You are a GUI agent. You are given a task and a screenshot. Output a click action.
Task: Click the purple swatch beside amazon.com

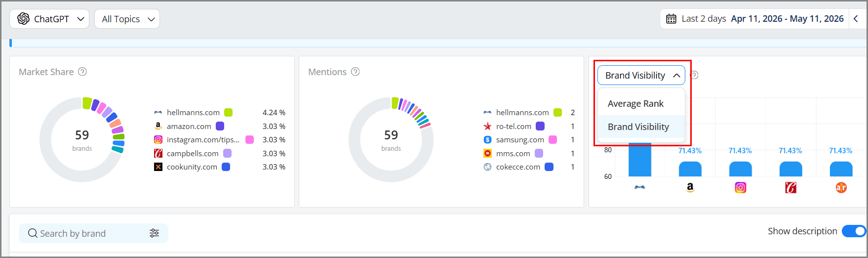click(x=220, y=127)
